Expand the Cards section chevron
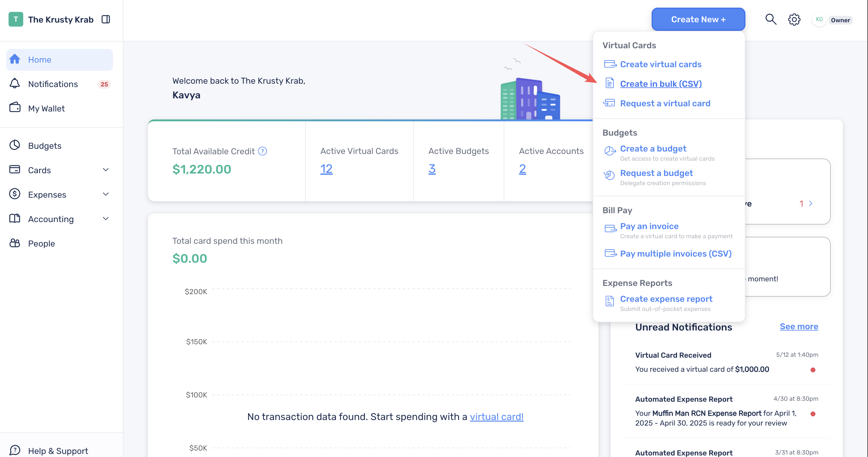Image resolution: width=868 pixels, height=457 pixels. (106, 170)
